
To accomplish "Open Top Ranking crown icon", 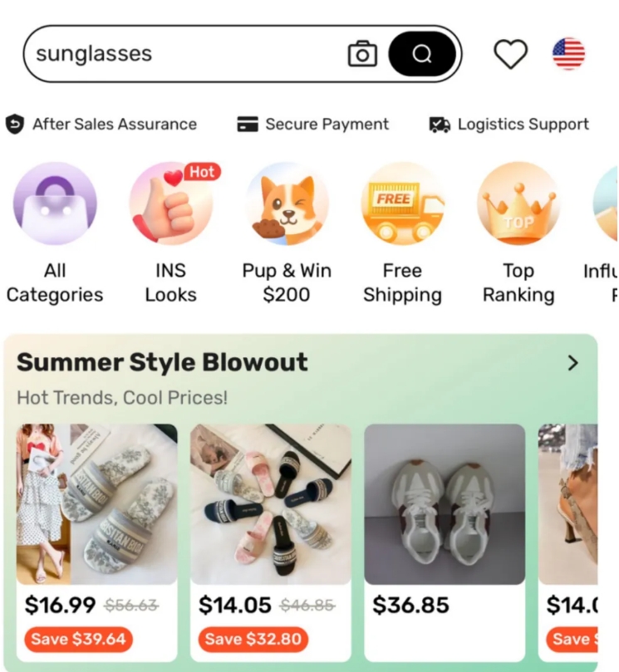I will [518, 204].
